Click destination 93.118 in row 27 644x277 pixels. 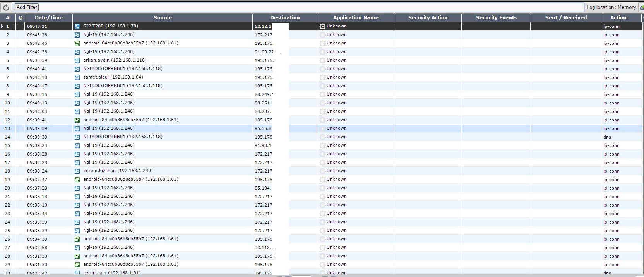pos(263,248)
